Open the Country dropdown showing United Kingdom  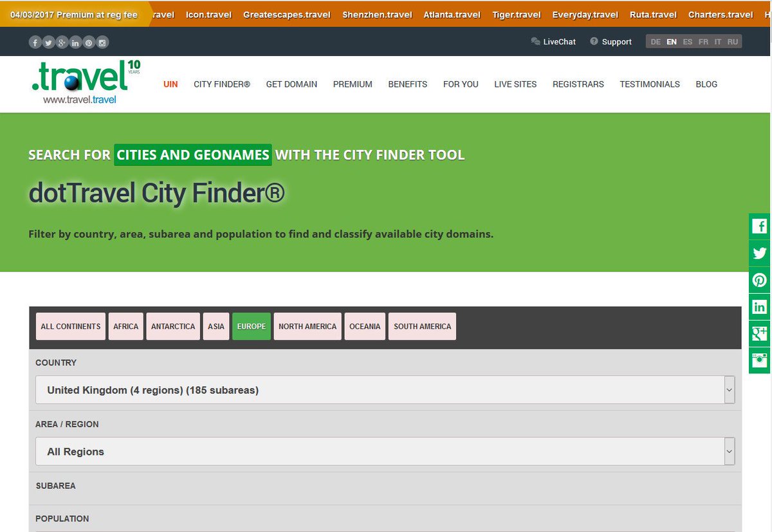385,390
